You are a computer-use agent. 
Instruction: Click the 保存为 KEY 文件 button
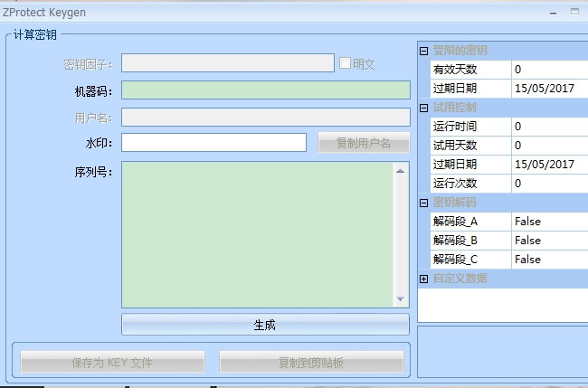[x=112, y=362]
